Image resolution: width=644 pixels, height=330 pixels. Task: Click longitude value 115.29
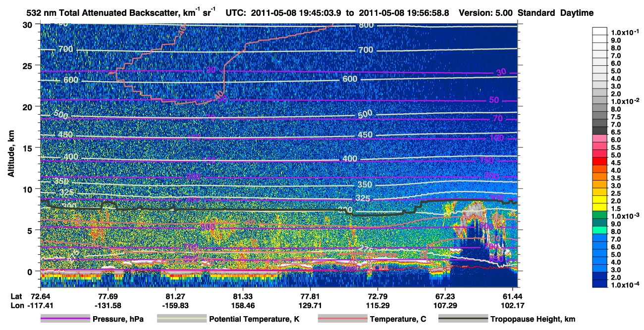pos(377,305)
